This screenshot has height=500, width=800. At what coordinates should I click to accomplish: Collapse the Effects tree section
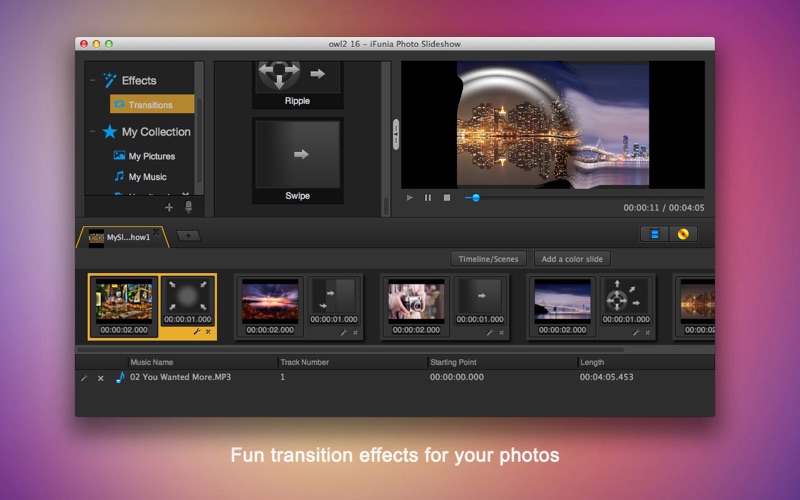(x=92, y=80)
